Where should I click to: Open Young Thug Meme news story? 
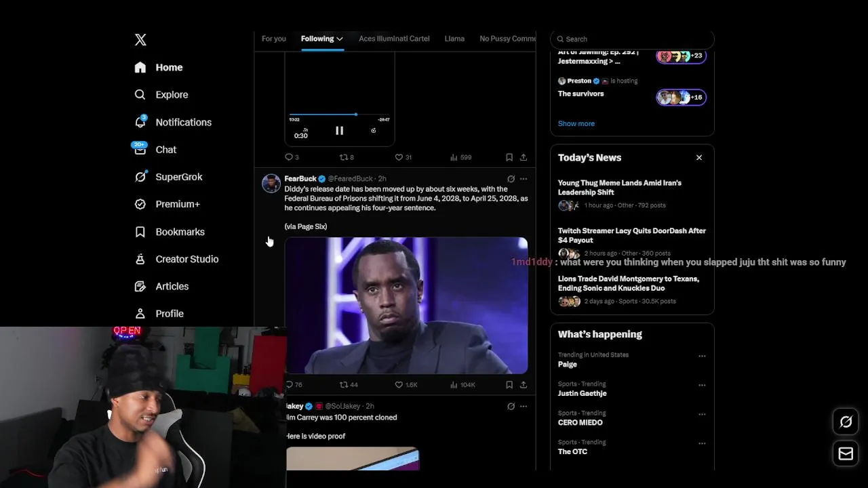pyautogui.click(x=632, y=195)
